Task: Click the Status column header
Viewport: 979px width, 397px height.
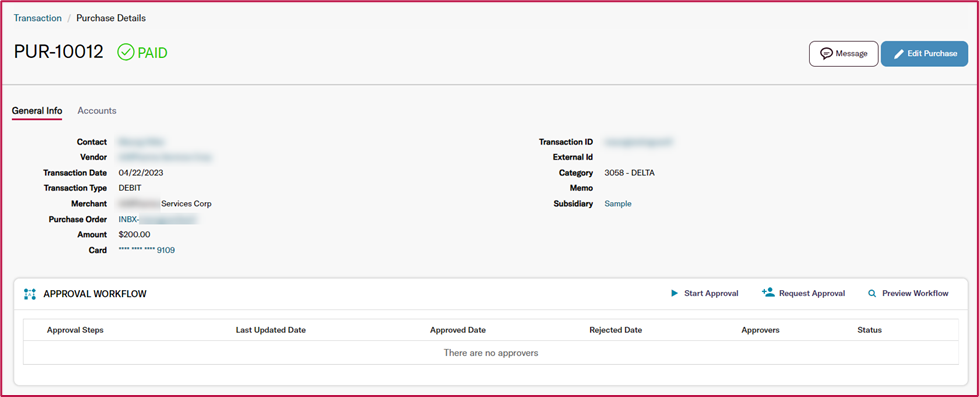Action: (870, 330)
